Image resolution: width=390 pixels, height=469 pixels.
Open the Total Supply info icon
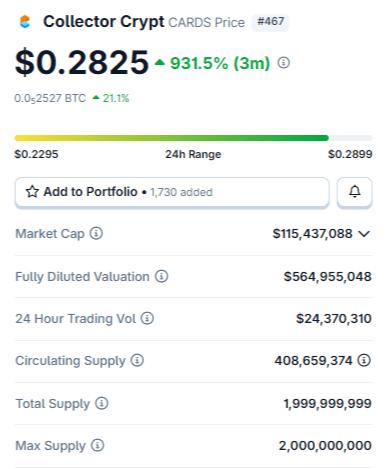(102, 403)
